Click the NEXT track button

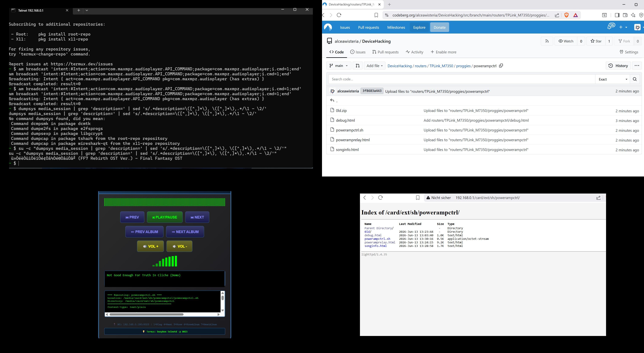point(197,217)
